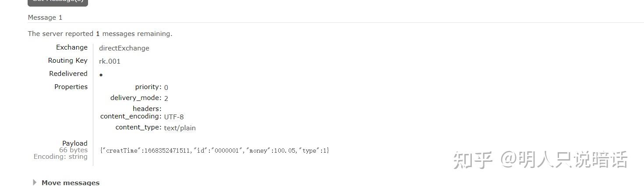Image resolution: width=644 pixels, height=186 pixels.
Task: Click the directExchange exchange value
Action: coord(124,48)
